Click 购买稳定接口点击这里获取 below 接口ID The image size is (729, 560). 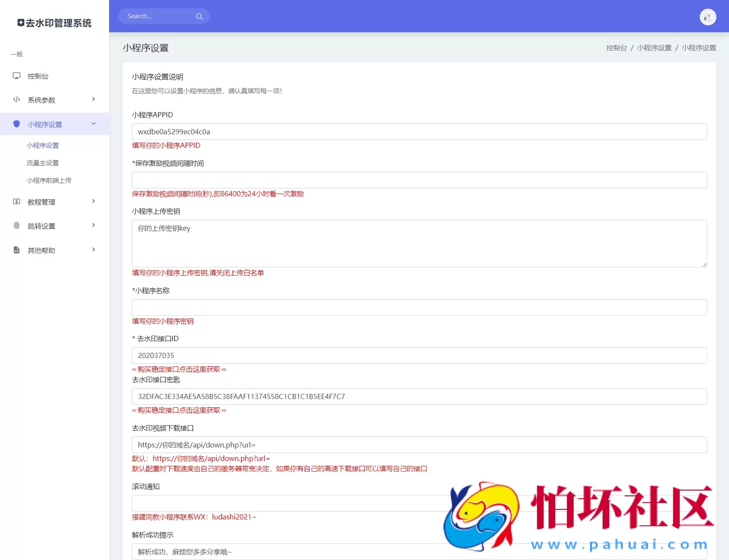point(179,369)
